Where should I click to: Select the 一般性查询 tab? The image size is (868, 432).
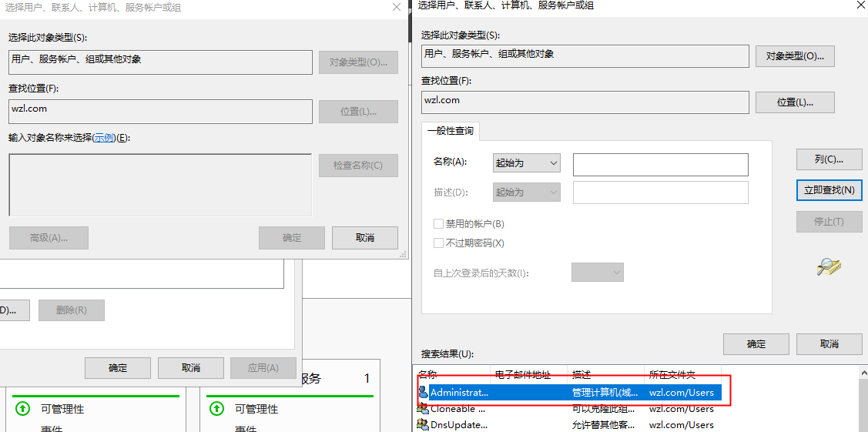click(451, 131)
